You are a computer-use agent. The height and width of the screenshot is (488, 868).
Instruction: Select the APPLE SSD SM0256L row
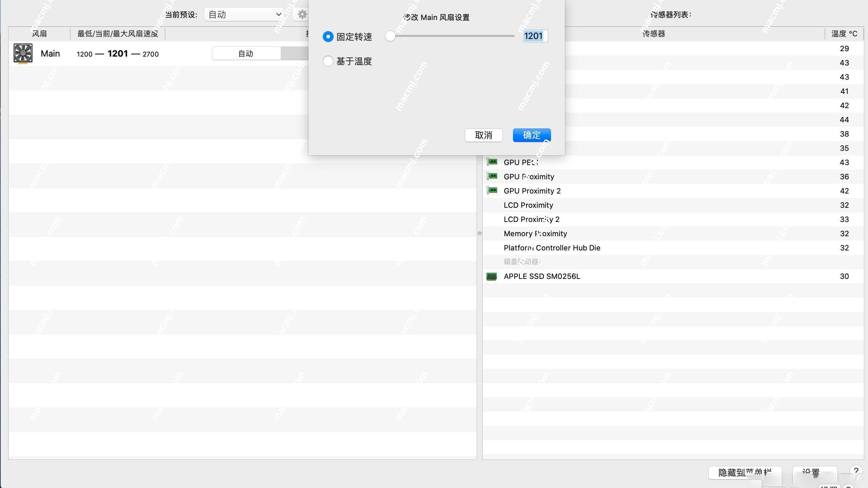(673, 276)
